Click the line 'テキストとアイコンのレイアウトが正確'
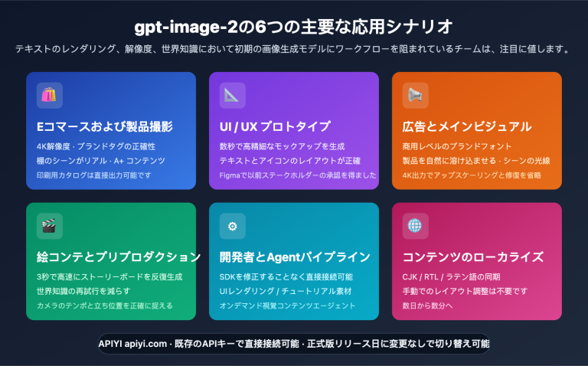Viewport: 588px width, 366px height. coord(290,161)
